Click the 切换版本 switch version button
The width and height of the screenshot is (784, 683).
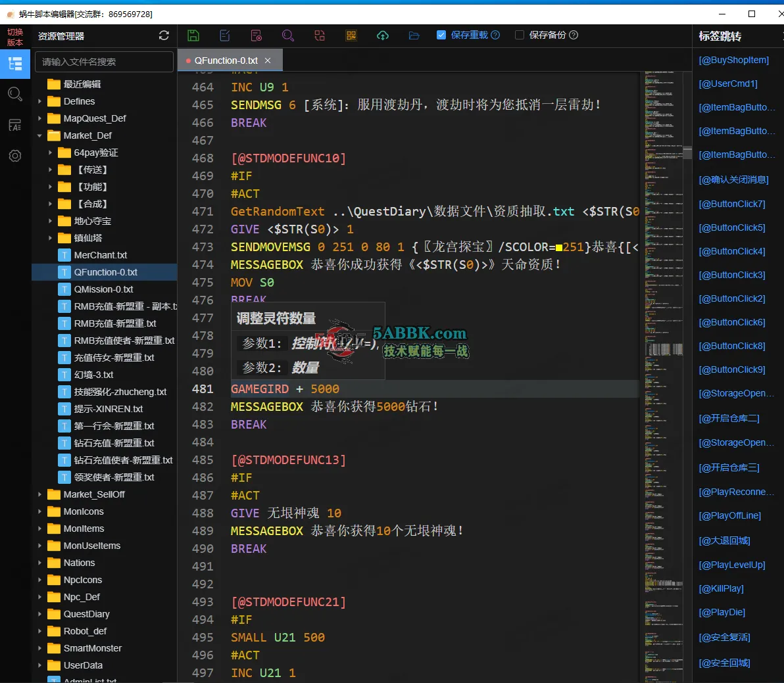point(15,37)
